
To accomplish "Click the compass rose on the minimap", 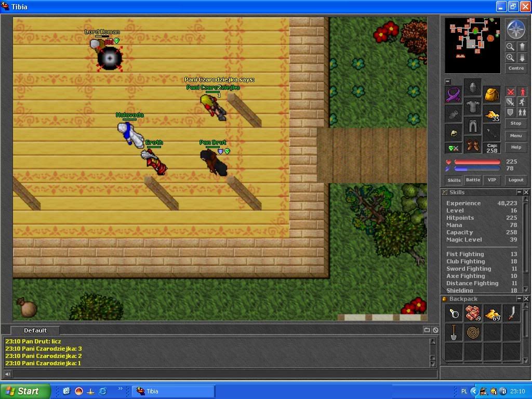I will [516, 30].
